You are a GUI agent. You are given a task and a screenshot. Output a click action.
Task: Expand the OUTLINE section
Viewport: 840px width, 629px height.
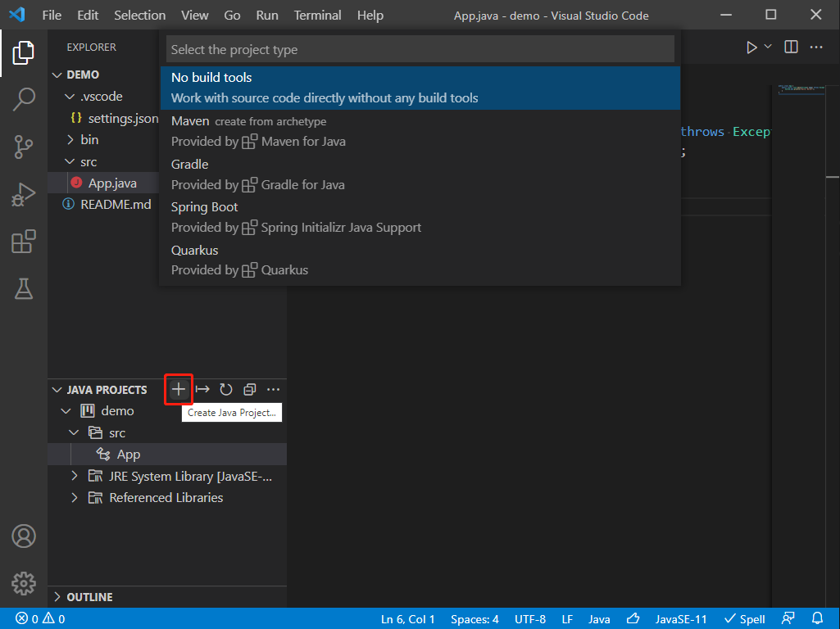coord(57,597)
